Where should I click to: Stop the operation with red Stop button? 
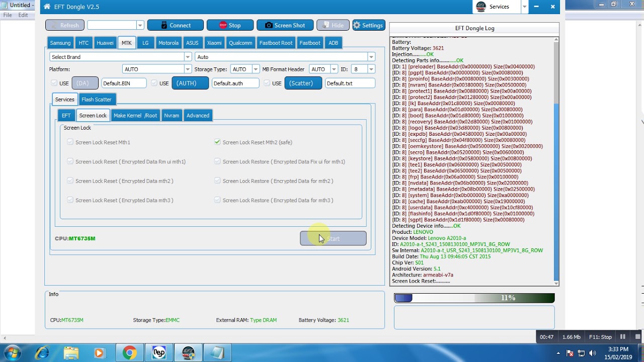(230, 25)
